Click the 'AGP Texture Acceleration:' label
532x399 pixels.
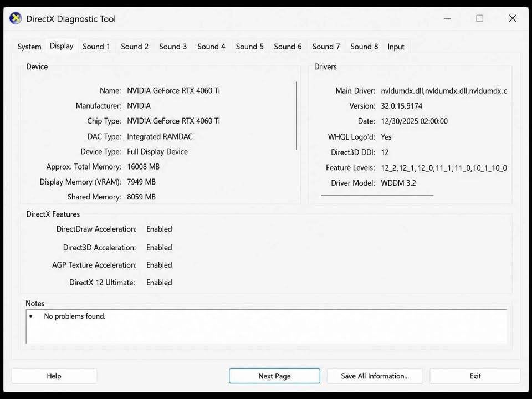point(94,265)
